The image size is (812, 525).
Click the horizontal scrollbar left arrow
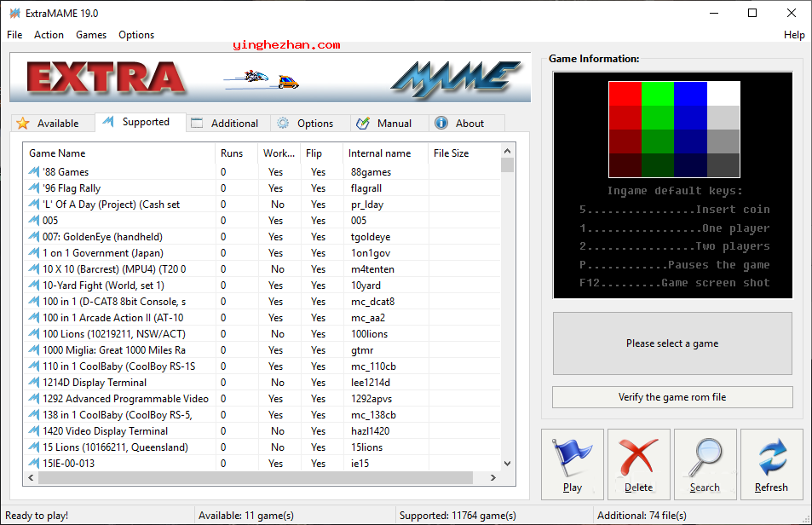31,477
